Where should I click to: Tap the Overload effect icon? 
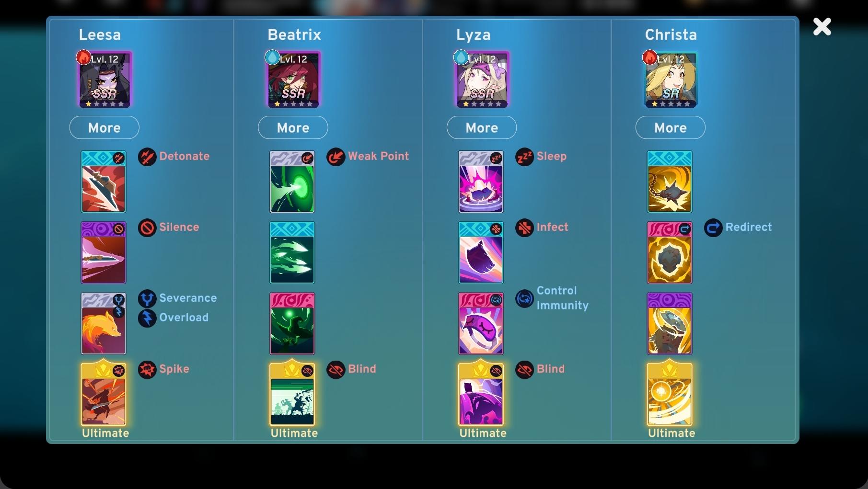coord(147,318)
